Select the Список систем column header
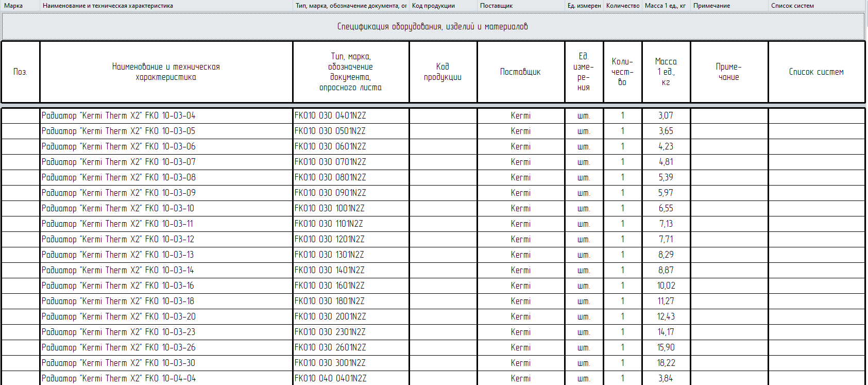 pyautogui.click(x=816, y=6)
